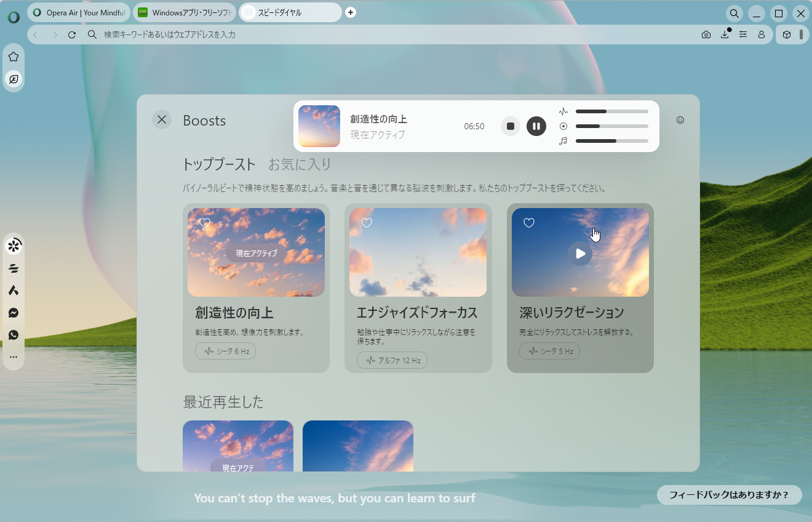This screenshot has height=522, width=812.
Task: Open the profile account icon
Action: [762, 35]
